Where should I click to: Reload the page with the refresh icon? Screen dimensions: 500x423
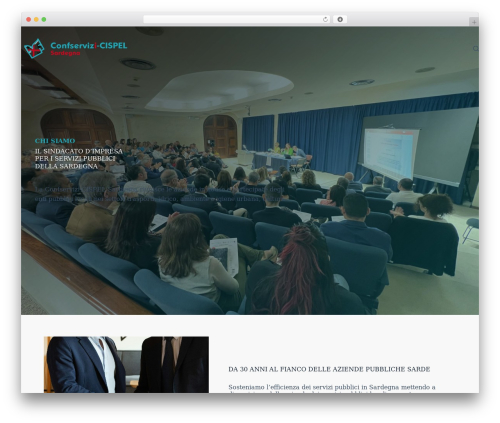pos(325,19)
